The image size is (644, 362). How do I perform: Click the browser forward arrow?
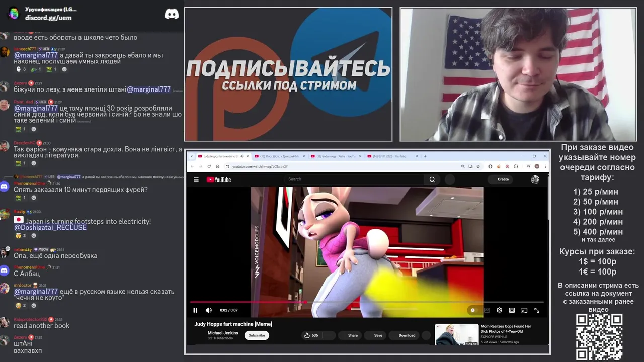point(200,166)
